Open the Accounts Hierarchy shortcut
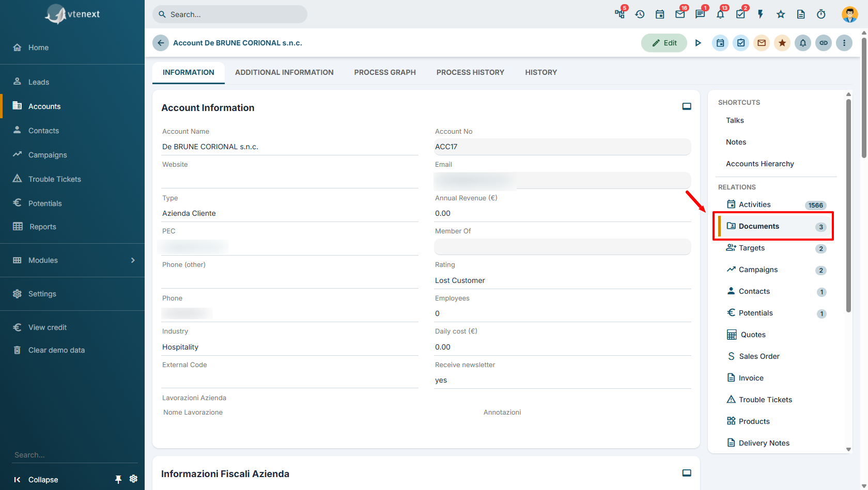This screenshot has width=868, height=490. coord(760,164)
